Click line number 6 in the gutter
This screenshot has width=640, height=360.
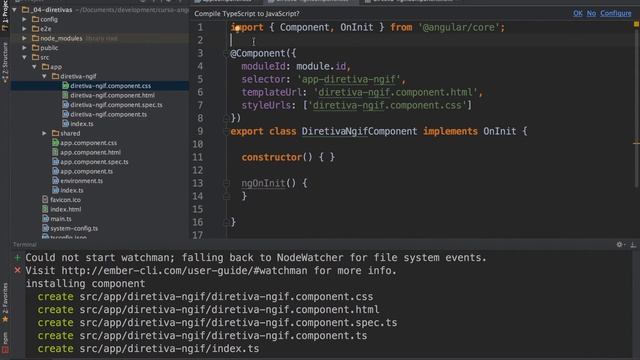tap(200, 92)
